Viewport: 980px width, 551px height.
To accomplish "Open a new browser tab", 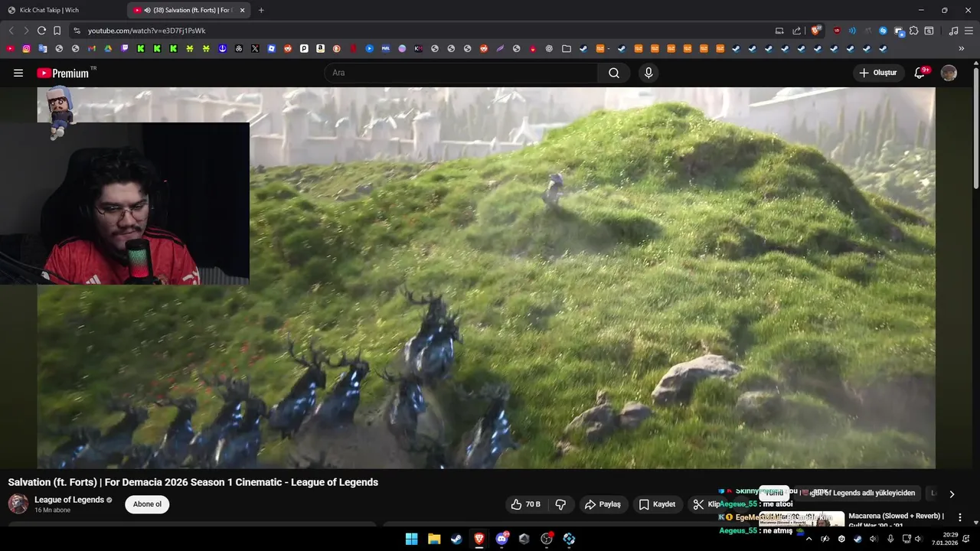I will (261, 10).
